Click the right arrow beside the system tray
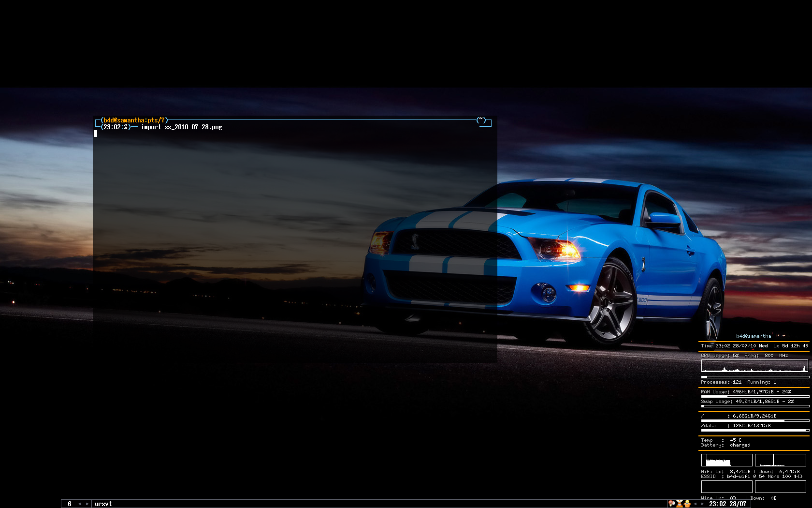 pos(703,504)
